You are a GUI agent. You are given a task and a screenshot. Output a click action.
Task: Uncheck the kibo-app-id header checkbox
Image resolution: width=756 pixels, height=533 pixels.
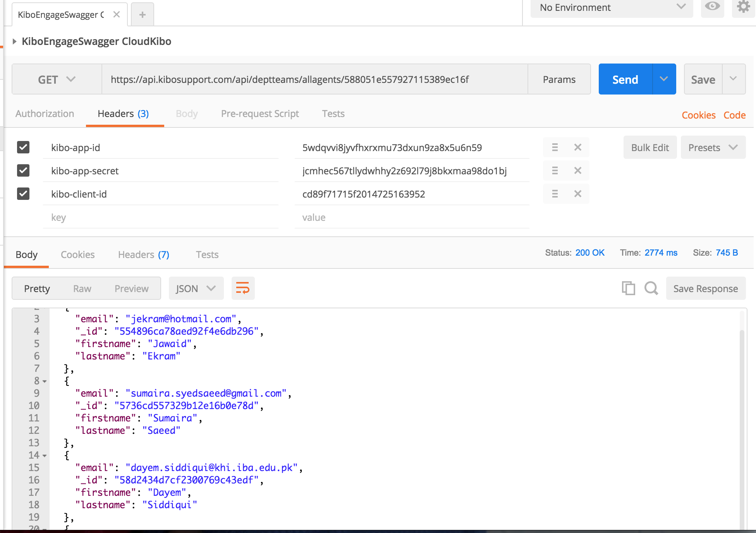pos(23,147)
